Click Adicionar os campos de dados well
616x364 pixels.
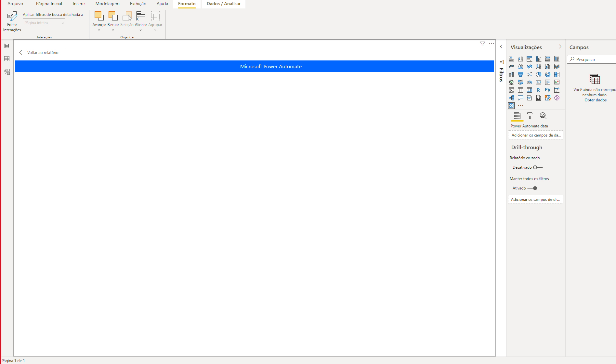point(536,135)
